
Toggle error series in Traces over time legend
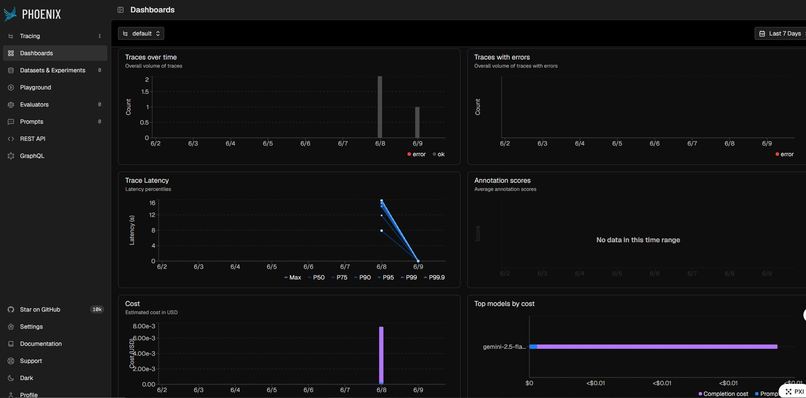click(x=416, y=154)
